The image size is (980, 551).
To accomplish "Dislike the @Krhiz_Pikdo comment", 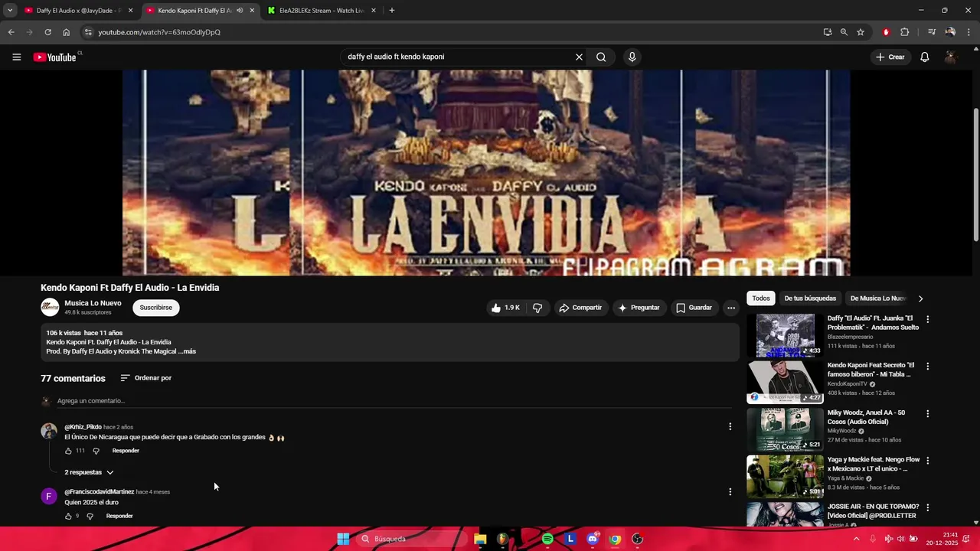I will (96, 451).
